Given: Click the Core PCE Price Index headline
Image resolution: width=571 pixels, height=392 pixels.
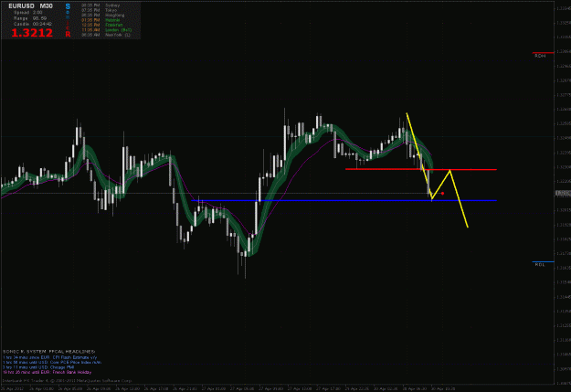Looking at the screenshot, I should 52,363.
